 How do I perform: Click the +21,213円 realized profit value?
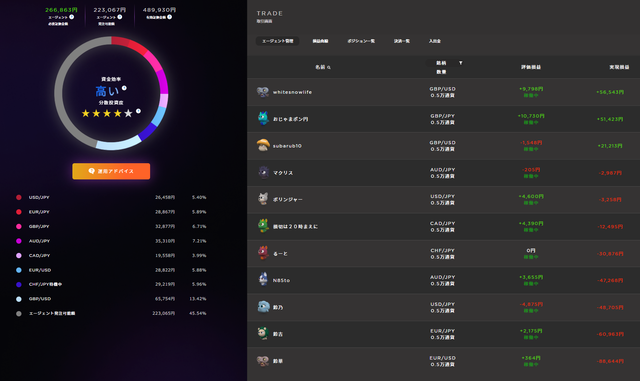(x=610, y=146)
